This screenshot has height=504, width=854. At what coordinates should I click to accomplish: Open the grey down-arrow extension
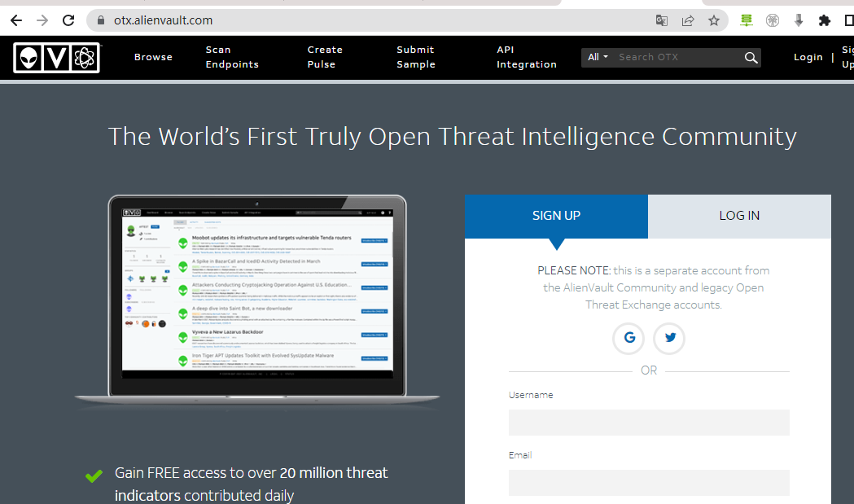pyautogui.click(x=799, y=20)
